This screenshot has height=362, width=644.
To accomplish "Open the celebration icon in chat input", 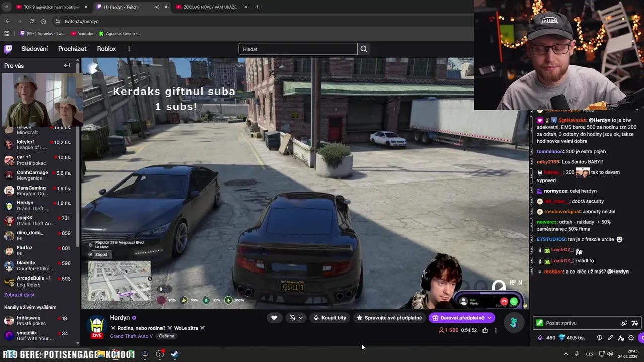I will [x=624, y=323].
